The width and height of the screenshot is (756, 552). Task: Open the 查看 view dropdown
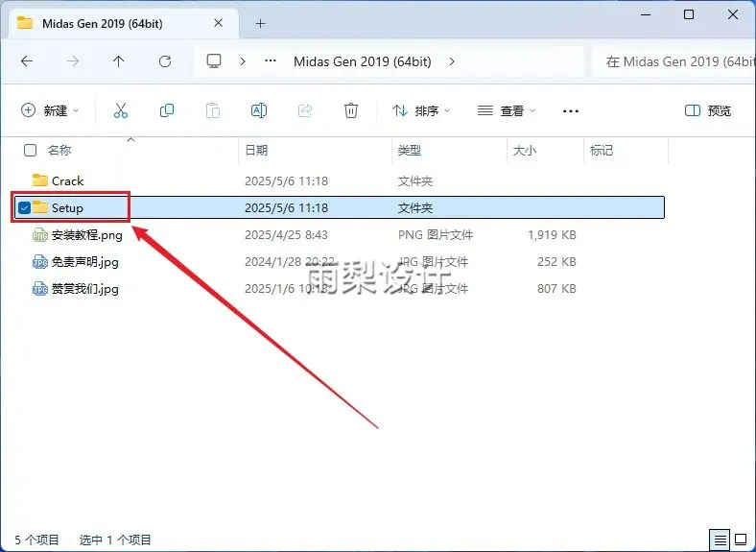[507, 110]
